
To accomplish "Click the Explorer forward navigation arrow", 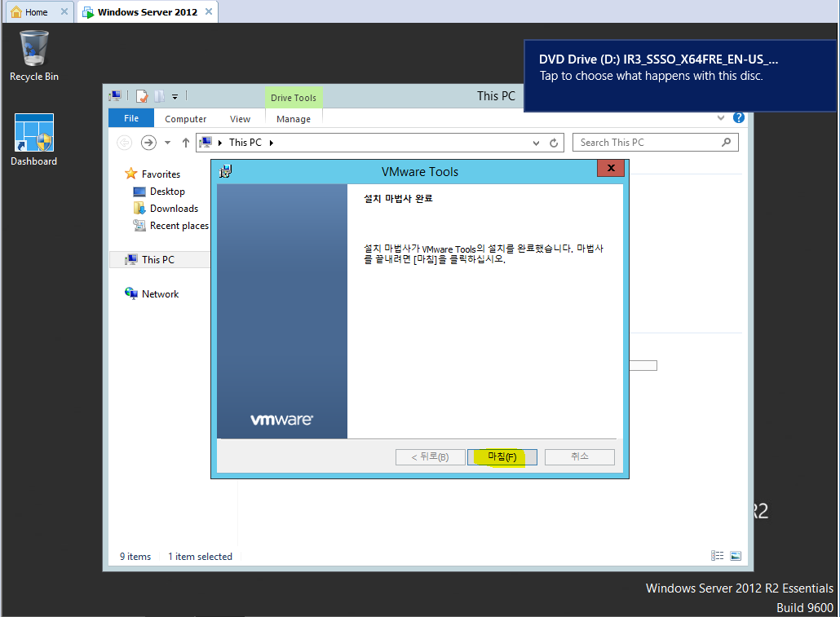I will coord(148,143).
